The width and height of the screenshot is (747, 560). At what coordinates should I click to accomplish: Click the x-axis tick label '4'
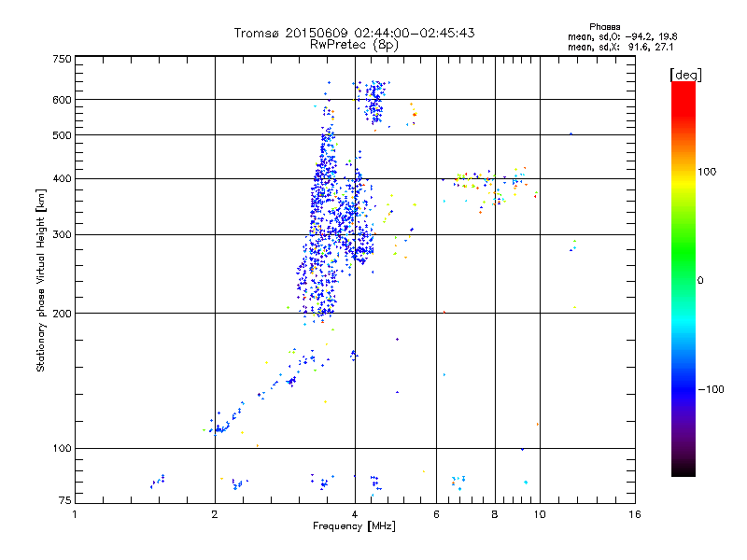click(355, 514)
